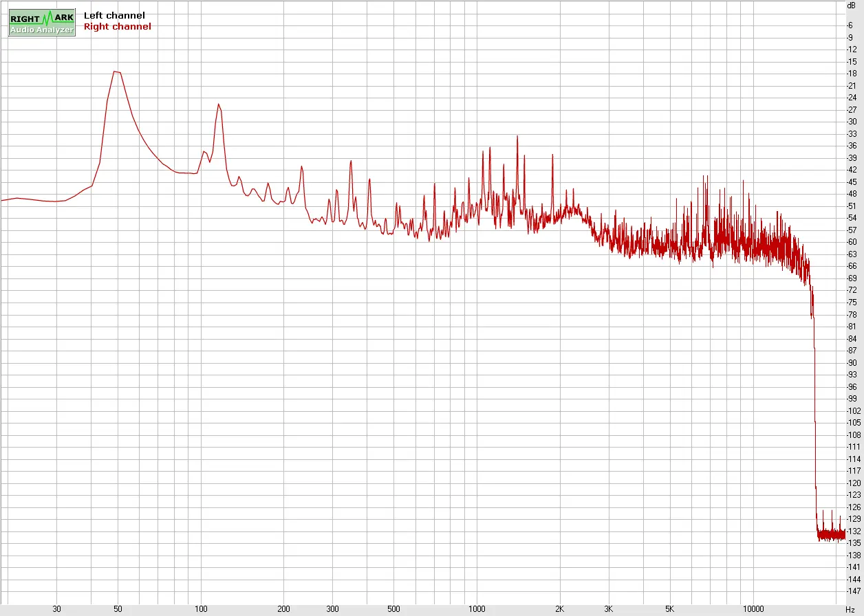The height and width of the screenshot is (616, 864).
Task: Click the "-54" dB scale value
Action: (854, 218)
